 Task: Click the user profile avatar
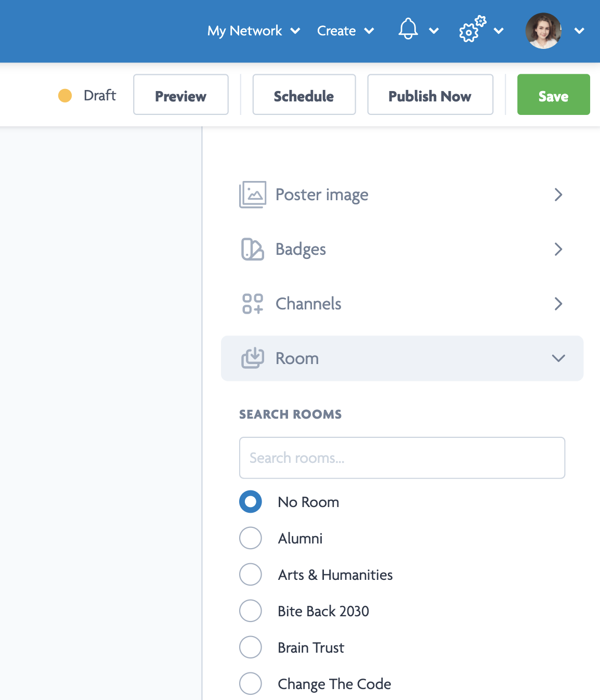(x=543, y=31)
